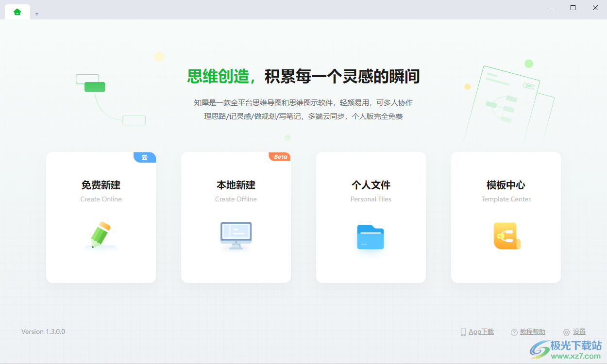Select 免费新建 card title
607x364 pixels.
coord(101,185)
